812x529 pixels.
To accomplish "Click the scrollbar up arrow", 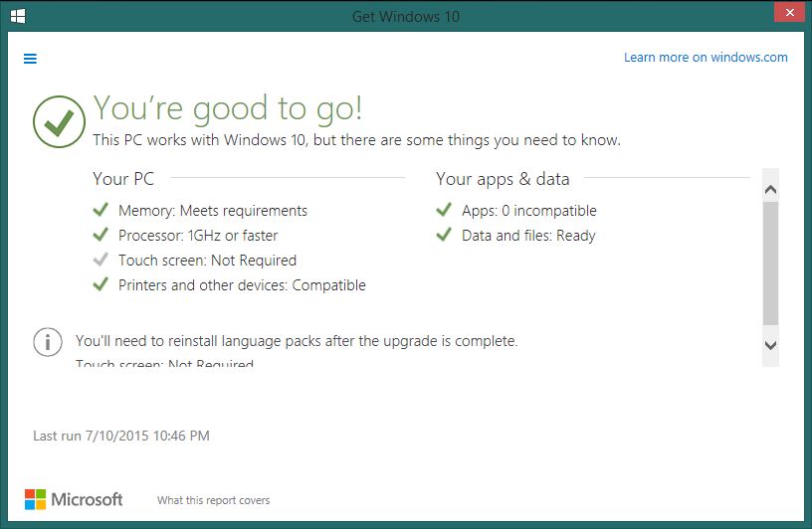I will point(770,190).
